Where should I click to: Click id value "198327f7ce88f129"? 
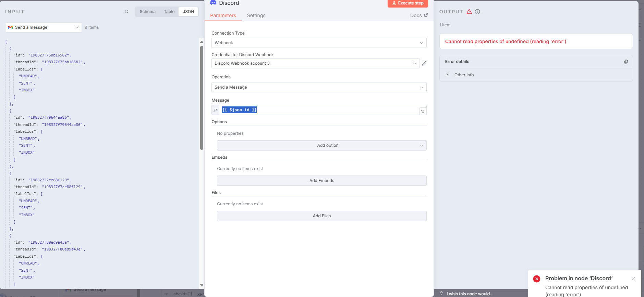point(49,180)
